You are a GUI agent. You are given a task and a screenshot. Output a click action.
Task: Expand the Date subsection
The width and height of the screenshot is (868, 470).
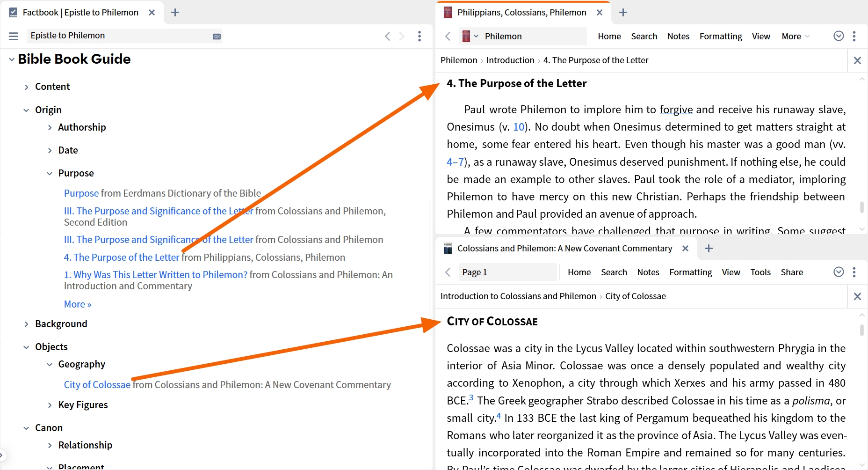(x=50, y=150)
